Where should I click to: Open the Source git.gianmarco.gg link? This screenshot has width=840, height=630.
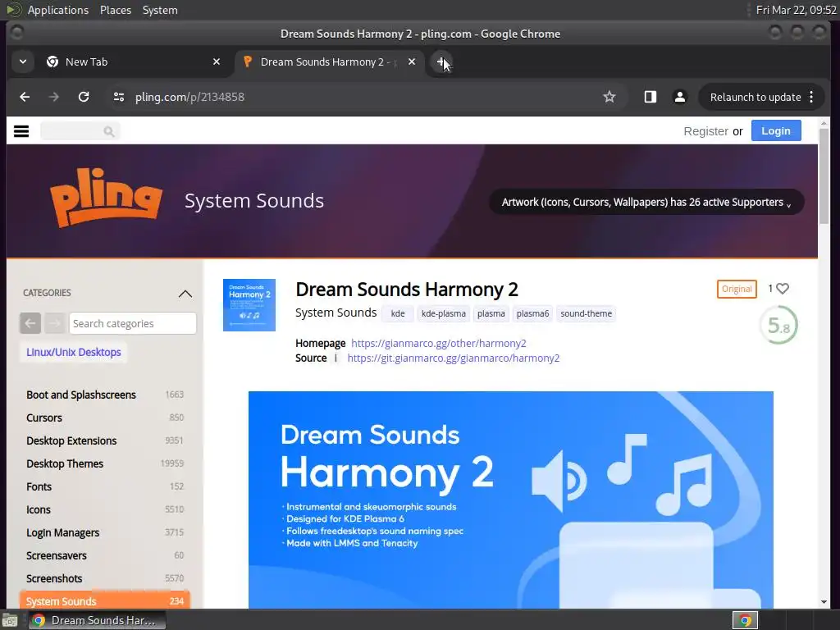click(x=453, y=358)
